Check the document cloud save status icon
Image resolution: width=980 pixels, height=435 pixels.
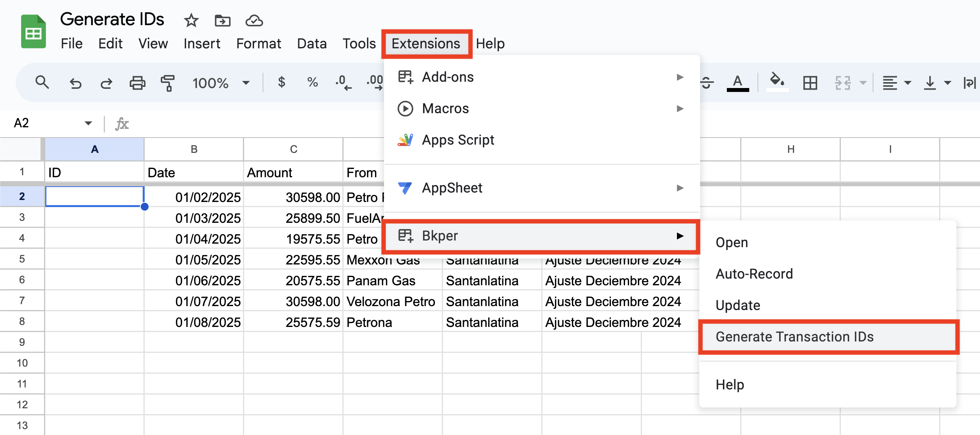(254, 20)
